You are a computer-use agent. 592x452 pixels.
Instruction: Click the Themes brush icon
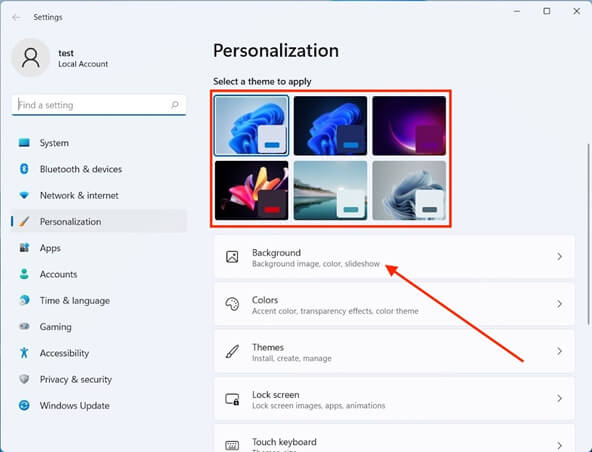pos(232,351)
